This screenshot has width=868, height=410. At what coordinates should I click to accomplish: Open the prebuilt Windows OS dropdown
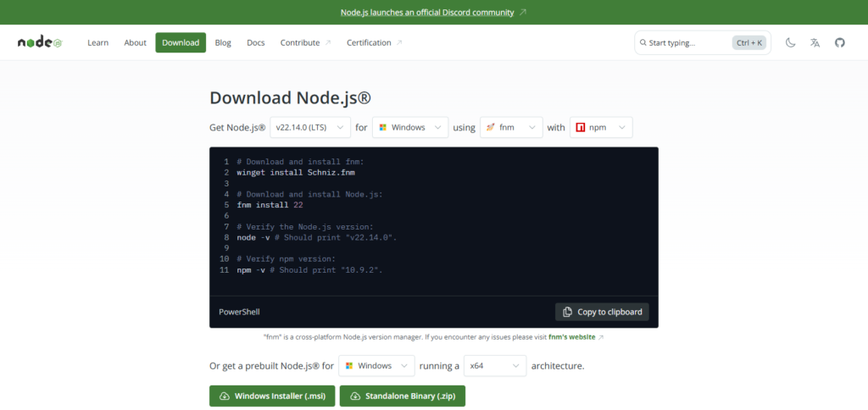[376, 366]
